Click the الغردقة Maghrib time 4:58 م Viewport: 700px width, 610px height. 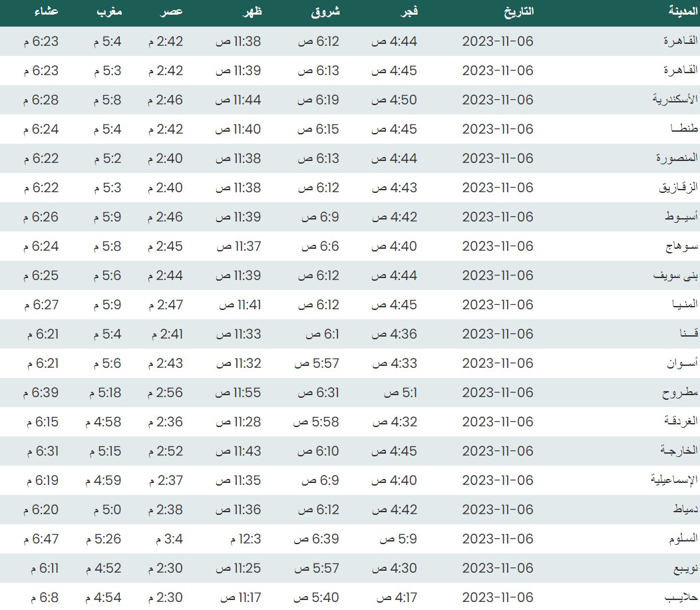pyautogui.click(x=103, y=422)
